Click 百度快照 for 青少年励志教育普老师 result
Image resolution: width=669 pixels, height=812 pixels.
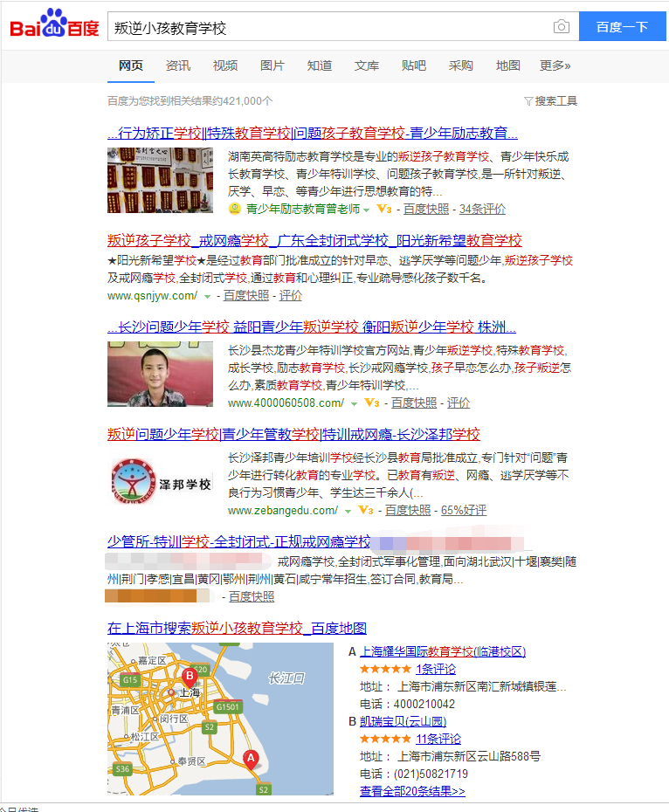(x=426, y=210)
